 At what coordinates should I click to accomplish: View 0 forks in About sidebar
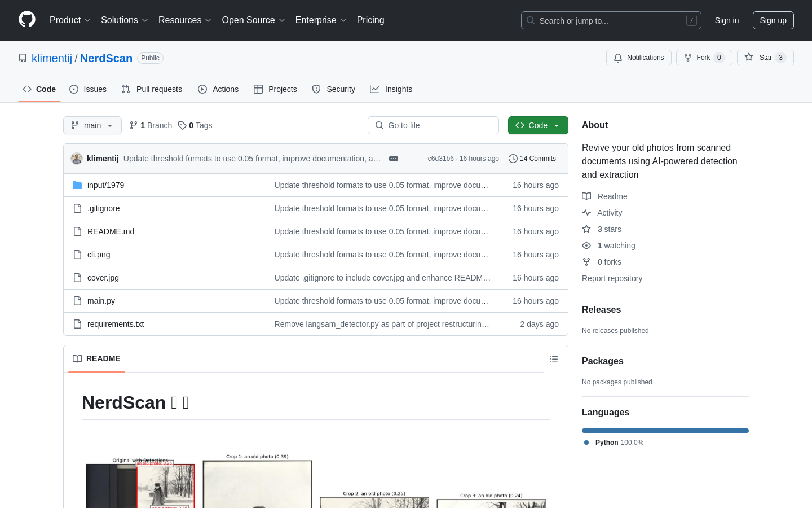(x=602, y=262)
